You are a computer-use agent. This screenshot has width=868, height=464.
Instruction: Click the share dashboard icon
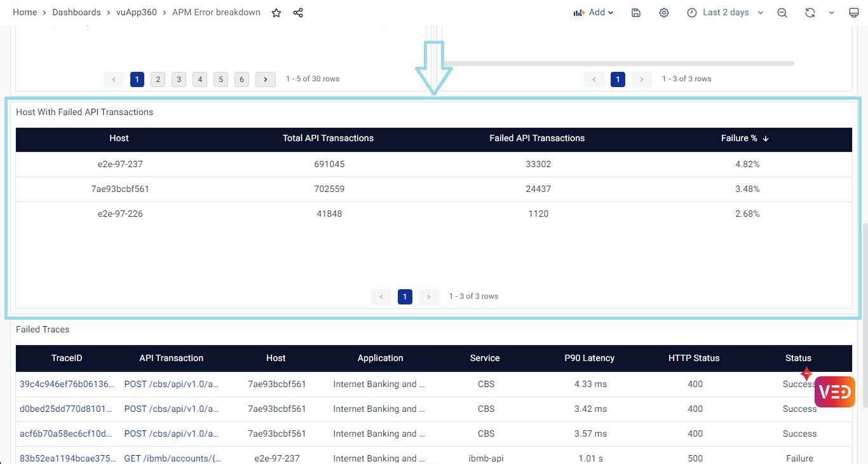point(298,13)
